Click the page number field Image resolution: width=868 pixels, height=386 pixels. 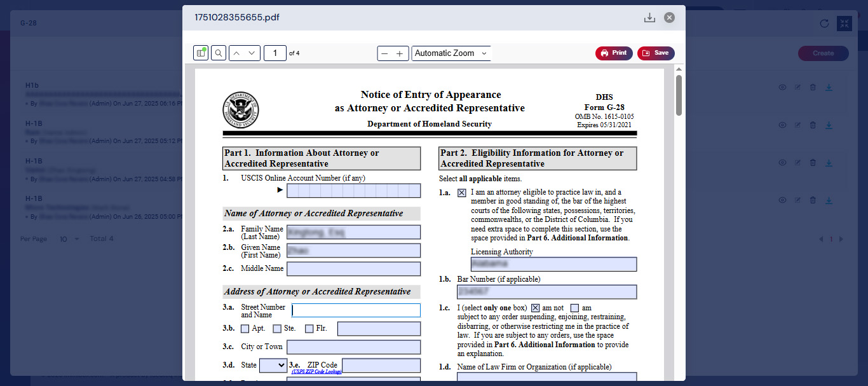(275, 53)
